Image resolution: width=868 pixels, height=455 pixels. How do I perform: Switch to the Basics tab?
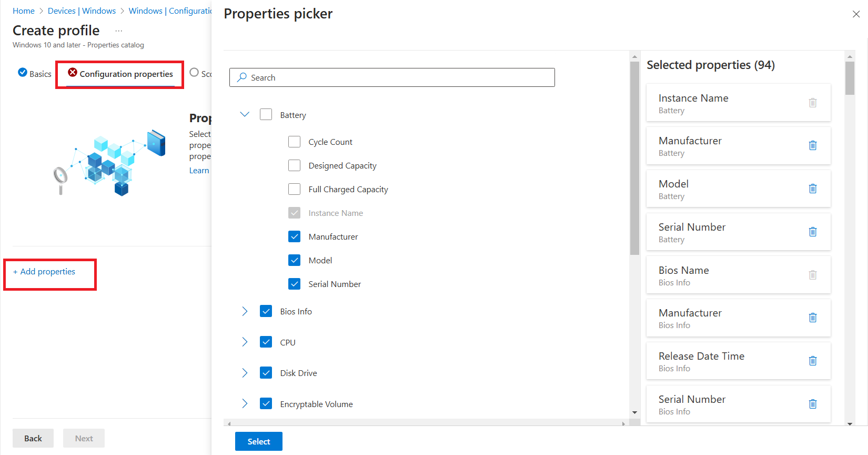point(35,74)
